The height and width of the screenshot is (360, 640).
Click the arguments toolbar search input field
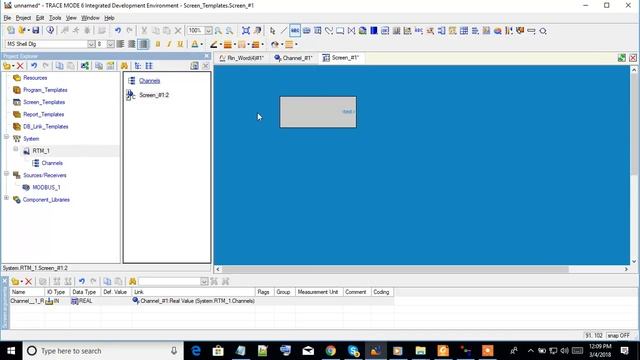tap(170, 282)
